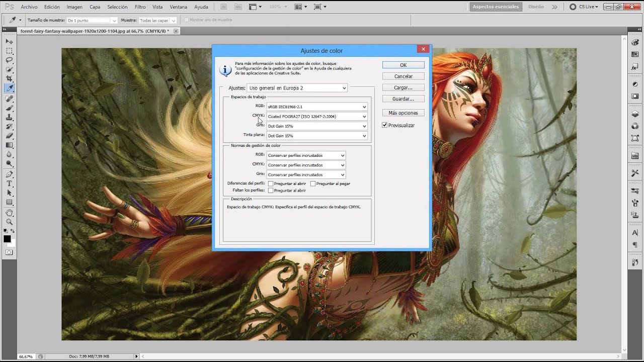Open the Paths panel icon

[635, 138]
